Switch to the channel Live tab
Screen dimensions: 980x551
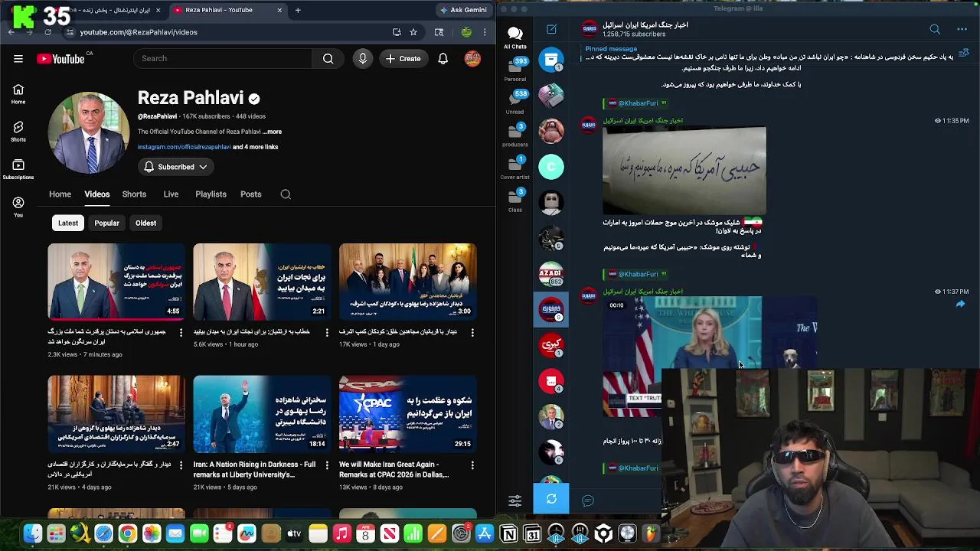point(171,194)
